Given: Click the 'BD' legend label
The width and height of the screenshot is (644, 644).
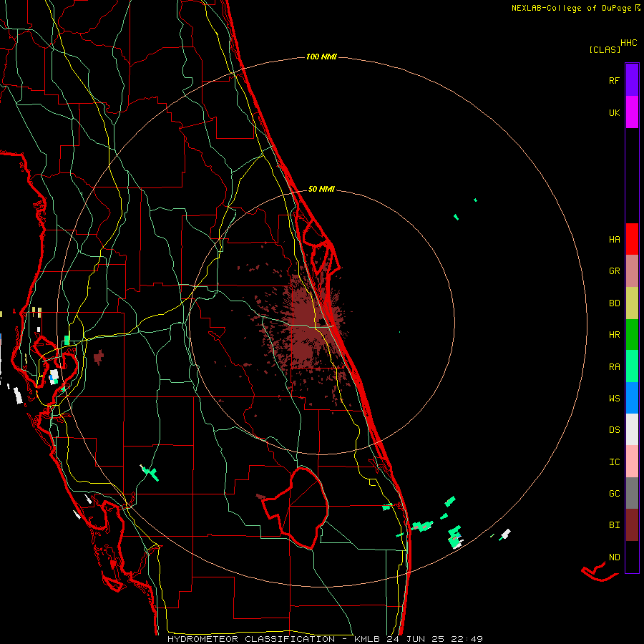Looking at the screenshot, I should click(x=614, y=303).
